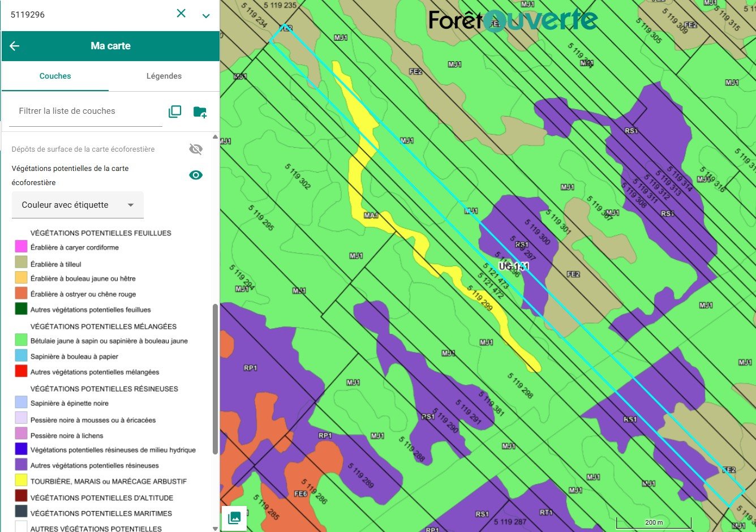Click the yellow Tourbière, marais legend swatch
The width and height of the screenshot is (756, 532).
coord(21,480)
